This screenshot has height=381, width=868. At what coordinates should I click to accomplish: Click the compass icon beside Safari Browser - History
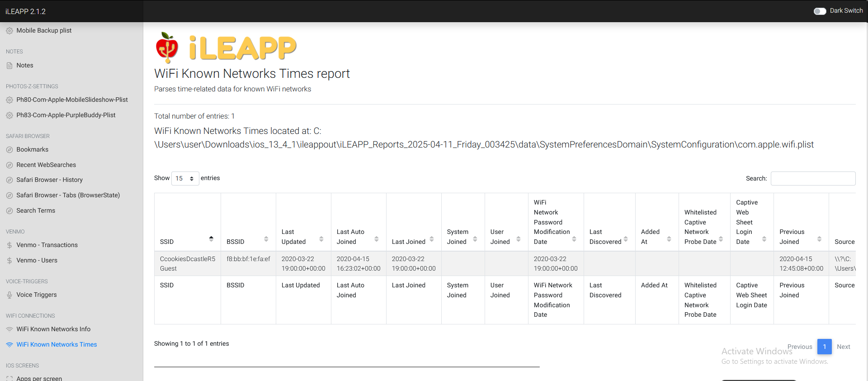pos(9,180)
